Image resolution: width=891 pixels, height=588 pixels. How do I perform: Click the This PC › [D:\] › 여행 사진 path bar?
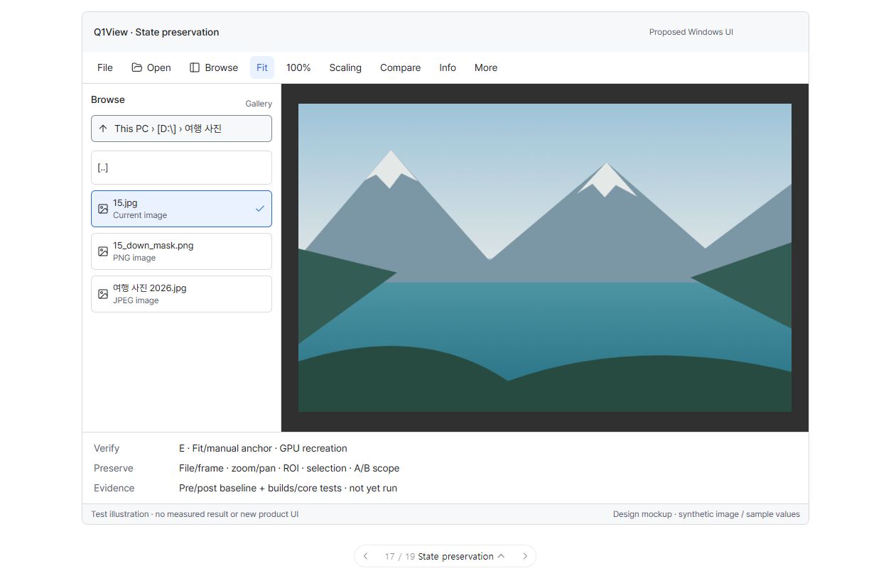[x=181, y=129]
